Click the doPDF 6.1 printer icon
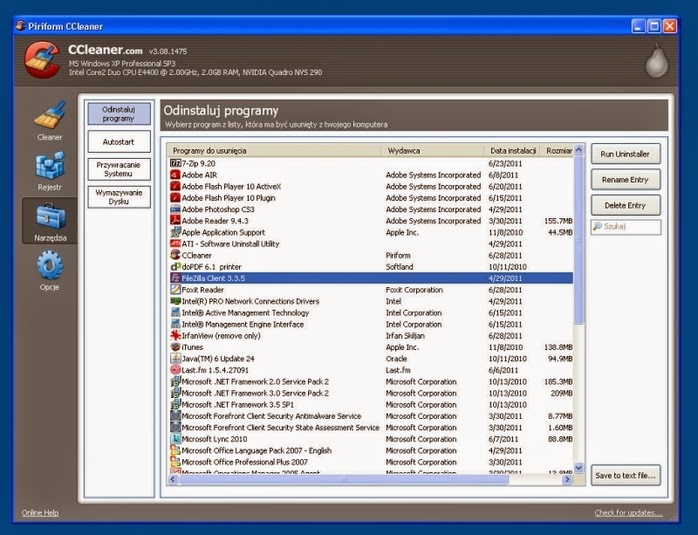This screenshot has height=535, width=698. pos(175,267)
